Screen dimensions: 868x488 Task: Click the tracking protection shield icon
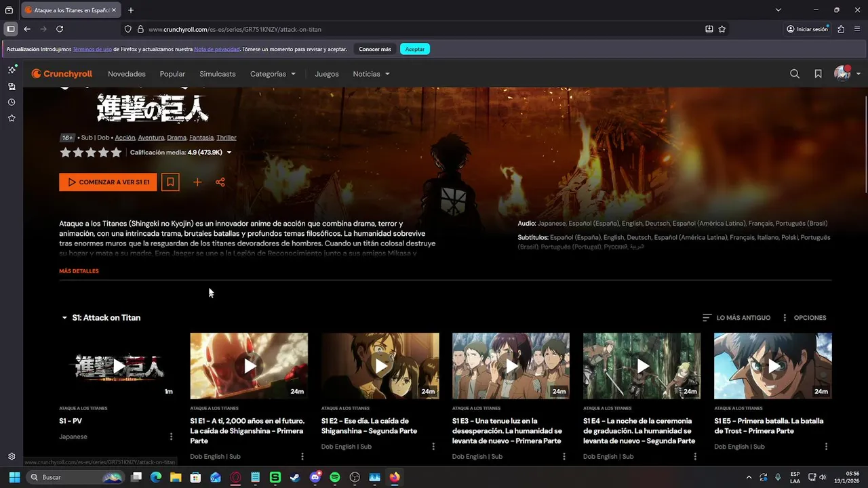coord(127,29)
